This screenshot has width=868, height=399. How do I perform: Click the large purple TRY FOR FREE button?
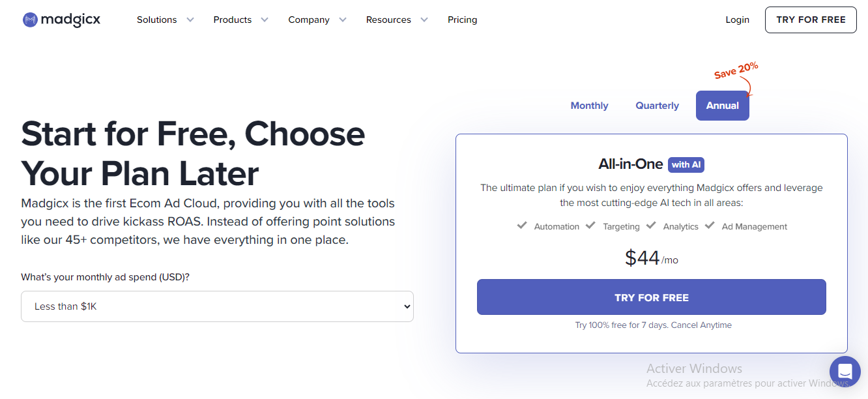coord(651,297)
